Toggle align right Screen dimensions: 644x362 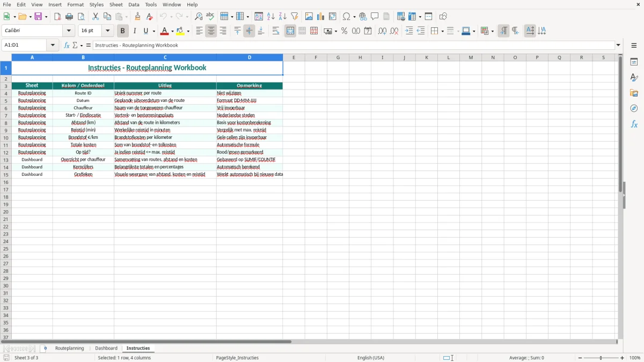(x=223, y=31)
